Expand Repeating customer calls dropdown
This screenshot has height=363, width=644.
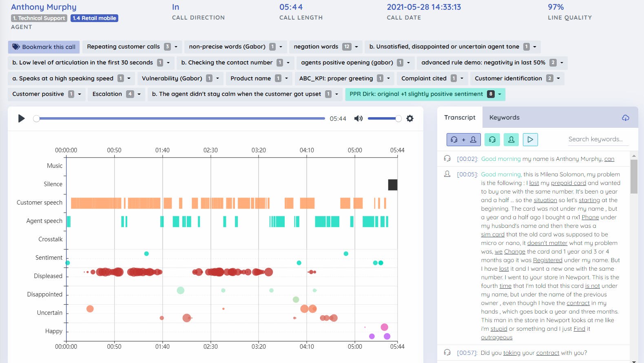[x=176, y=47]
